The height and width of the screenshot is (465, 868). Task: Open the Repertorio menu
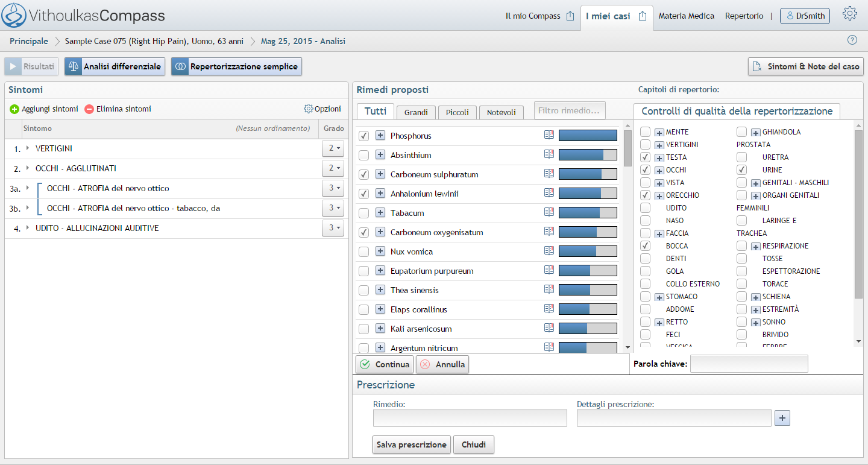click(744, 16)
